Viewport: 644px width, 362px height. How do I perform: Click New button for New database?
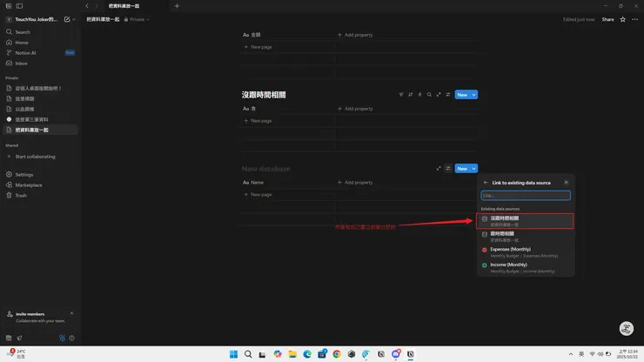pyautogui.click(x=462, y=169)
